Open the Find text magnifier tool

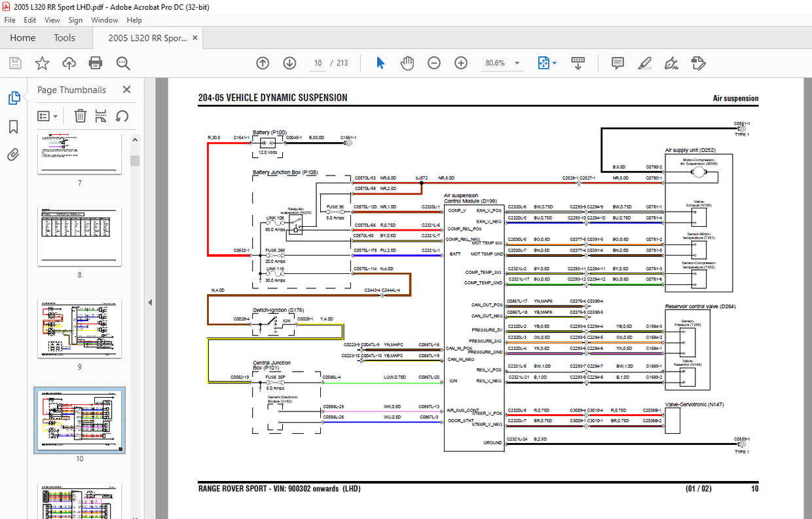coord(123,63)
